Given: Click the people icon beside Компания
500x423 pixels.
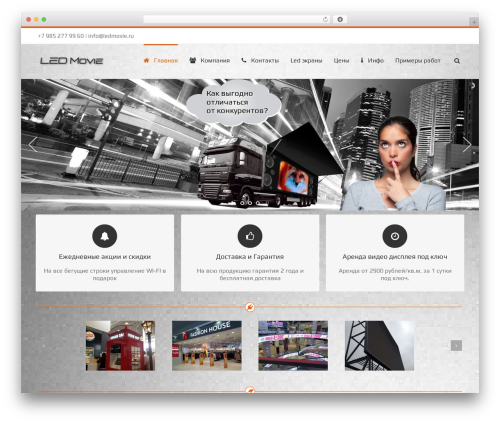Looking at the screenshot, I should 193,60.
